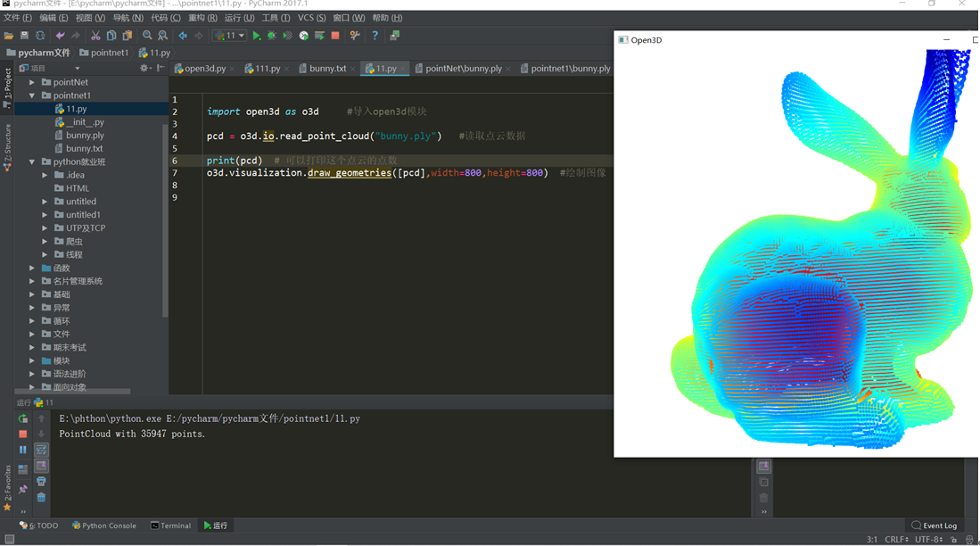Screen dimensions: 980x546
Task: Expand the 名片管理系统 folder
Action: tap(32, 281)
